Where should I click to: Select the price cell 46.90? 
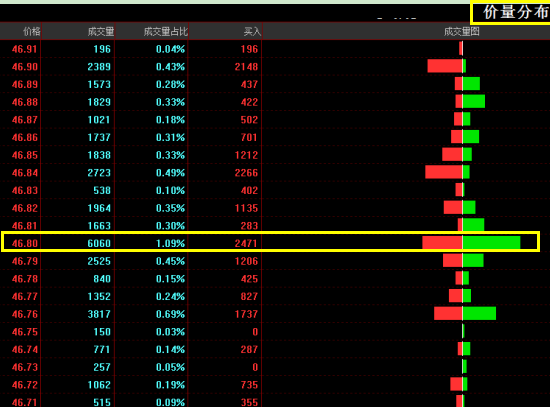(x=25, y=67)
